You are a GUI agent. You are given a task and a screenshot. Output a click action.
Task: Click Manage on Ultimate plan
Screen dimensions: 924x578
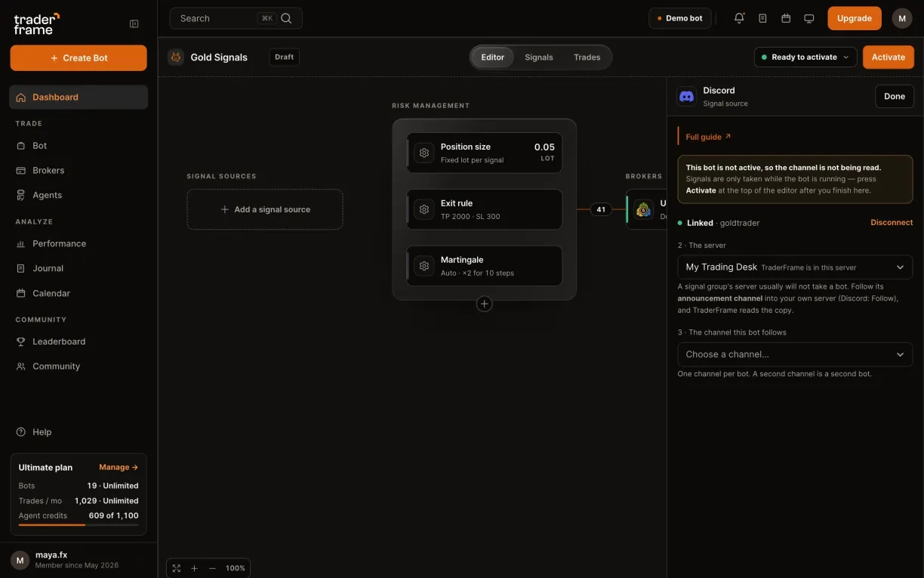point(119,467)
